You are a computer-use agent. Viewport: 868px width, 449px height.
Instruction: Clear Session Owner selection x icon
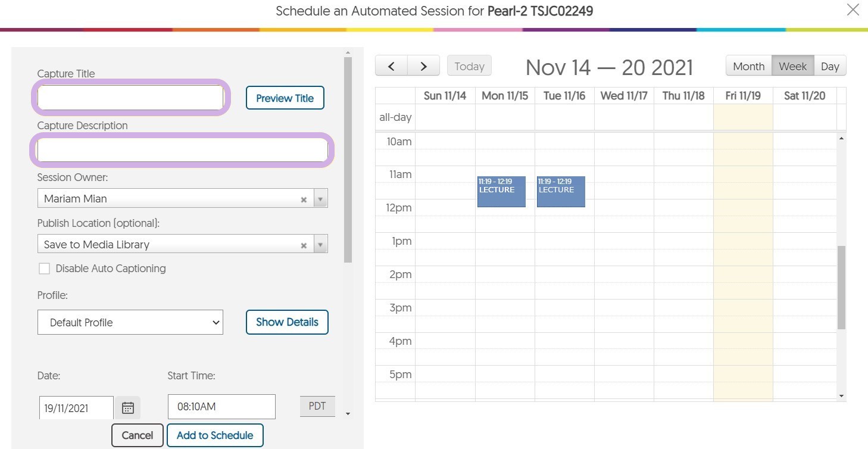304,199
